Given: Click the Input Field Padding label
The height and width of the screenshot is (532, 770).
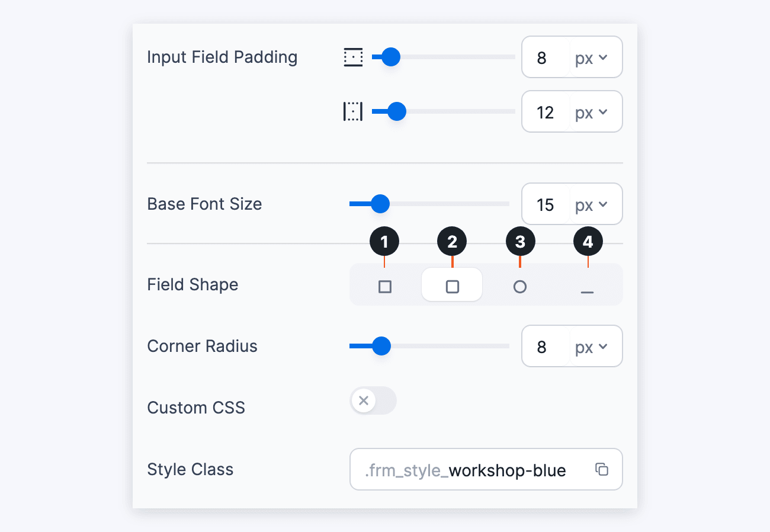Looking at the screenshot, I should (x=222, y=57).
